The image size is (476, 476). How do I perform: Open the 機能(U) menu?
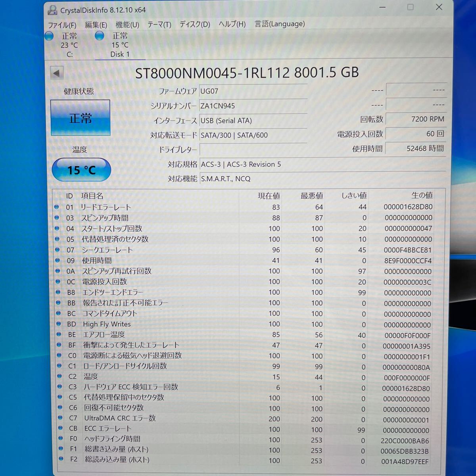click(x=127, y=25)
